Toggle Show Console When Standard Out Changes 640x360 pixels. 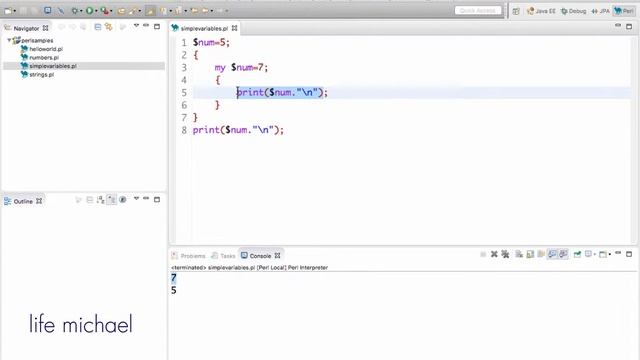point(552,254)
